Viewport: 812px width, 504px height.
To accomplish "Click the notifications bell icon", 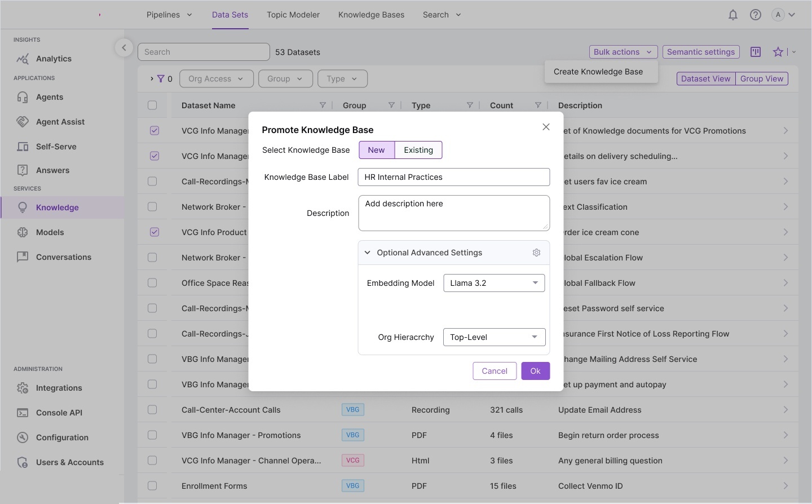I will [x=732, y=15].
